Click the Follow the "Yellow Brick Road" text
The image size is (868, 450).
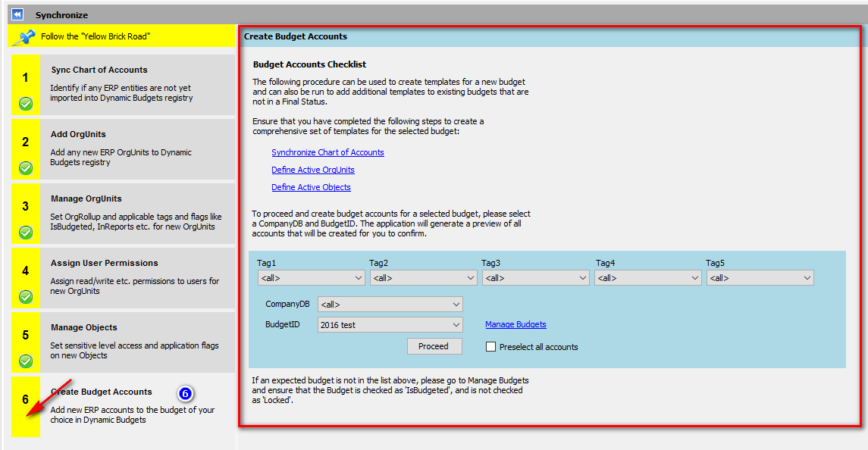click(x=96, y=36)
